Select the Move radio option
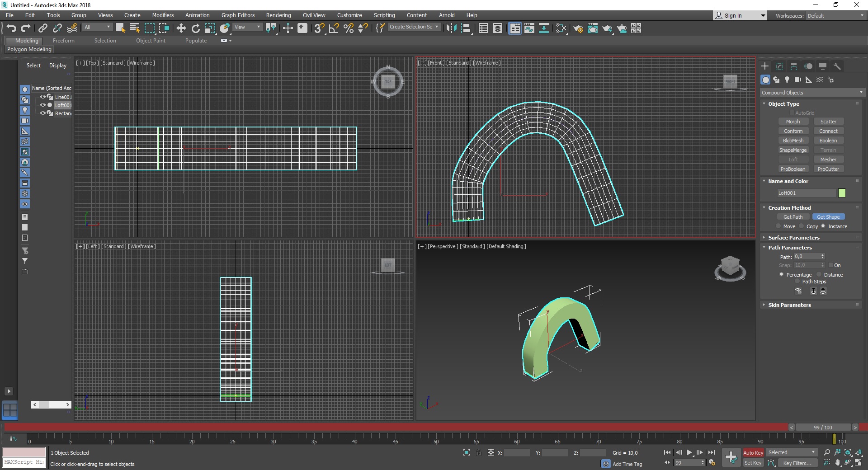This screenshot has width=868, height=470. pyautogui.click(x=778, y=226)
